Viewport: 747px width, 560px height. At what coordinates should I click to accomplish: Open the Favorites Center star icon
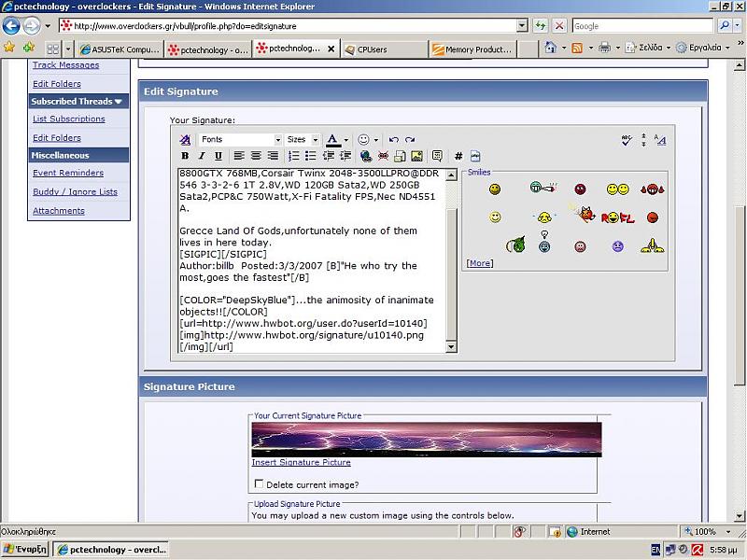[9, 48]
